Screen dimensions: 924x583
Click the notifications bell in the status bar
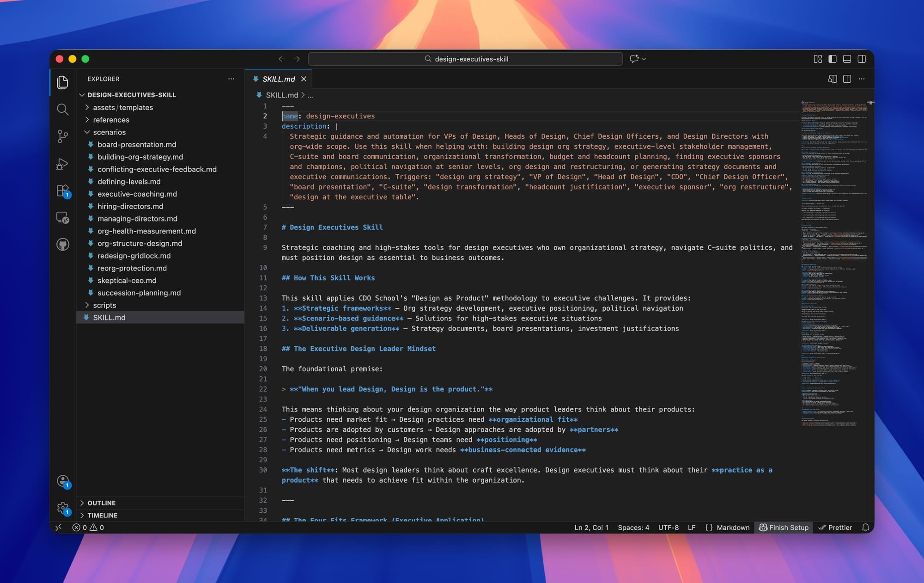(865, 527)
